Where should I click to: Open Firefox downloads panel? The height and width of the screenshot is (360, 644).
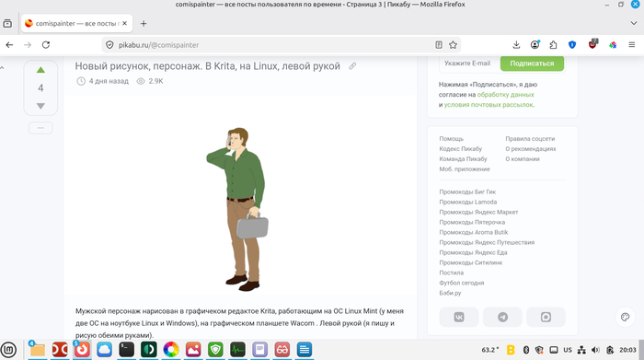point(516,45)
